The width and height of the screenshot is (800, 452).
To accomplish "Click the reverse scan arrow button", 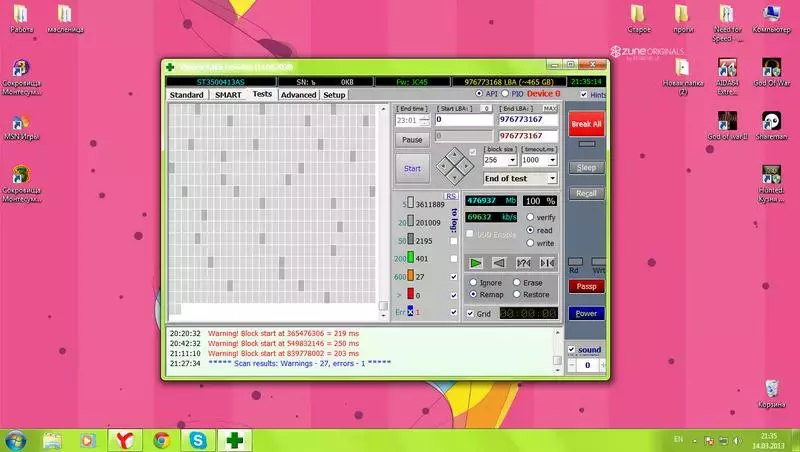I will [499, 263].
